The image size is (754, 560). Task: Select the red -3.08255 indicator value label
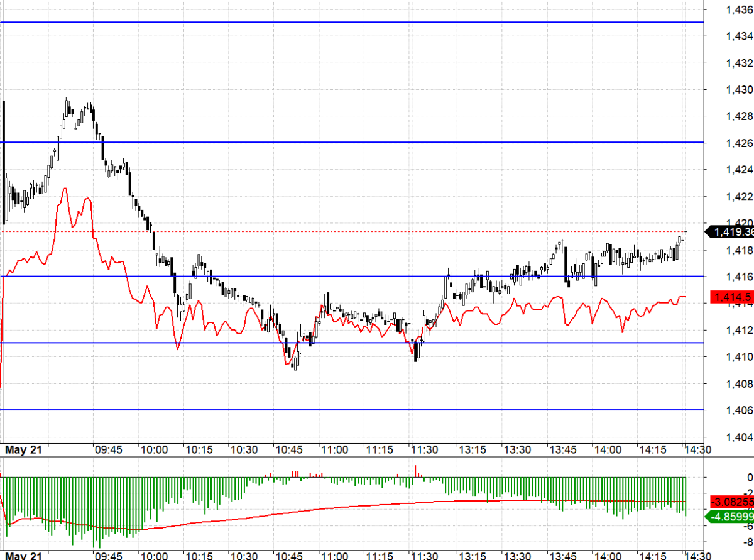(x=731, y=502)
